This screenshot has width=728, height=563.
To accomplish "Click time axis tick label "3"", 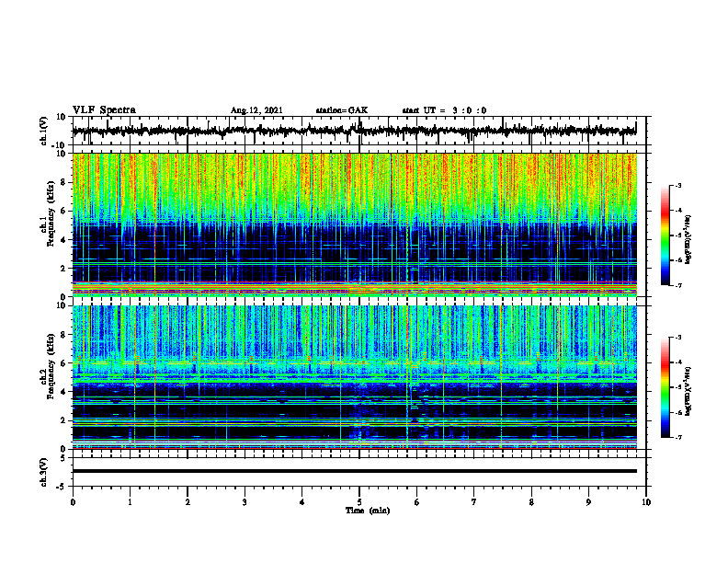I will click(245, 502).
